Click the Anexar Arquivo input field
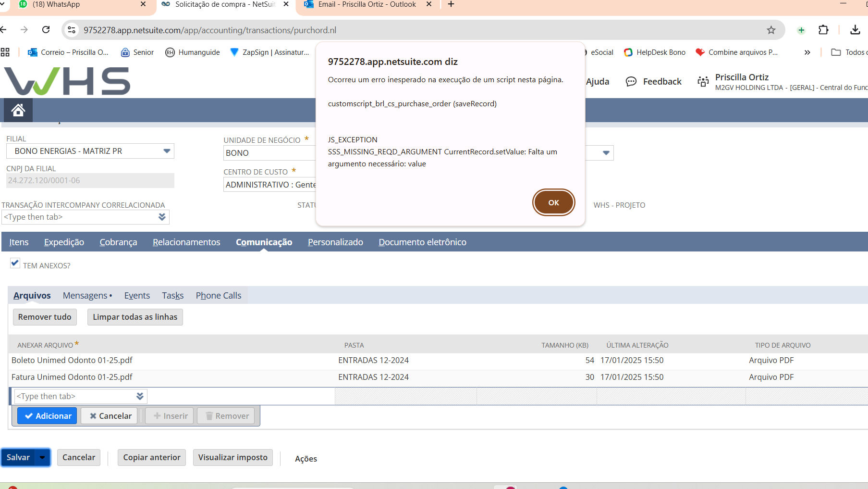 click(x=74, y=396)
